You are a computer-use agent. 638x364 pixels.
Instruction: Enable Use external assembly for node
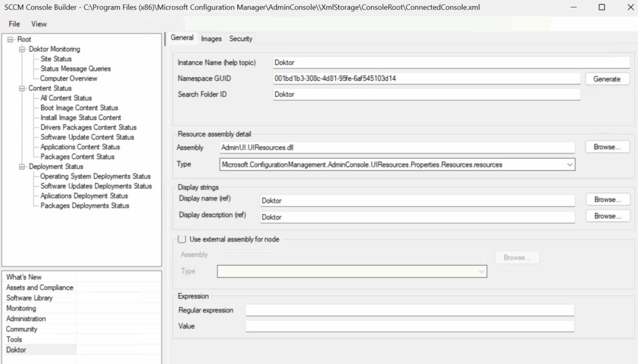[x=182, y=239]
